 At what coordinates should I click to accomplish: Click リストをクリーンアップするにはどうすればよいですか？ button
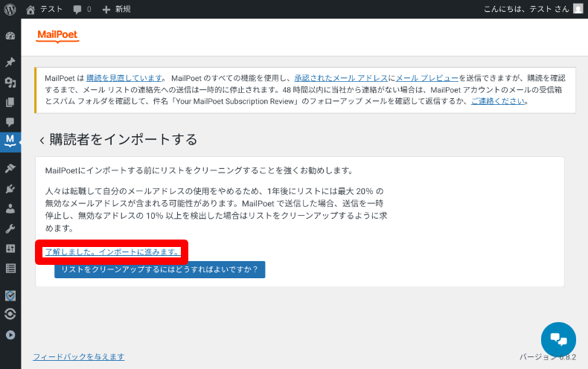tap(160, 269)
